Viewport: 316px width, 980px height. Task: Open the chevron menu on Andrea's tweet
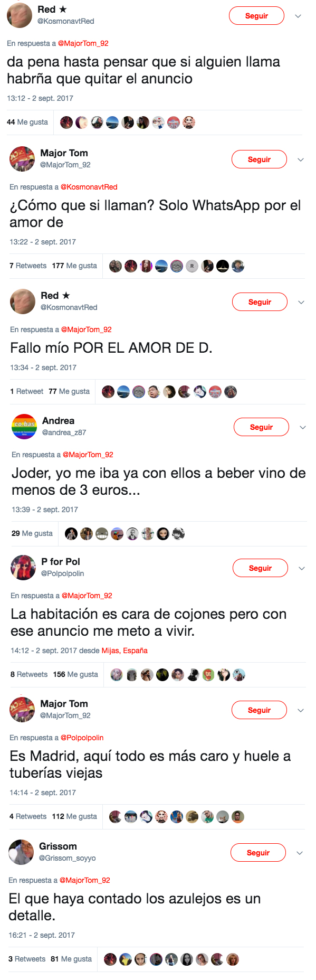[x=303, y=427]
